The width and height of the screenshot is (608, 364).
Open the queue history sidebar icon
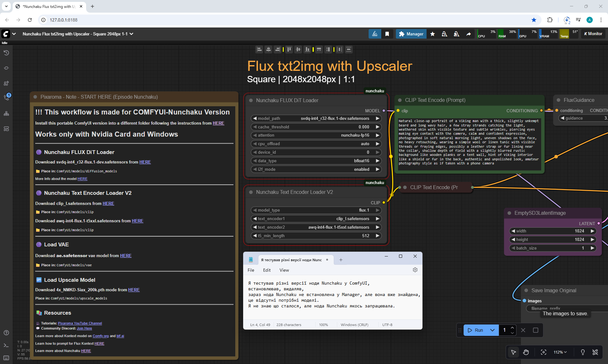pos(6,53)
